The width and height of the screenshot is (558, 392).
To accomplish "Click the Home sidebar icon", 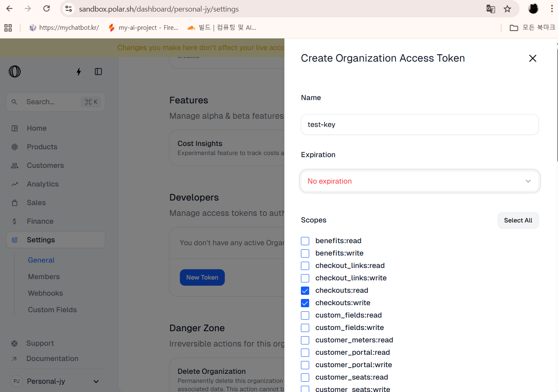I will 15,128.
